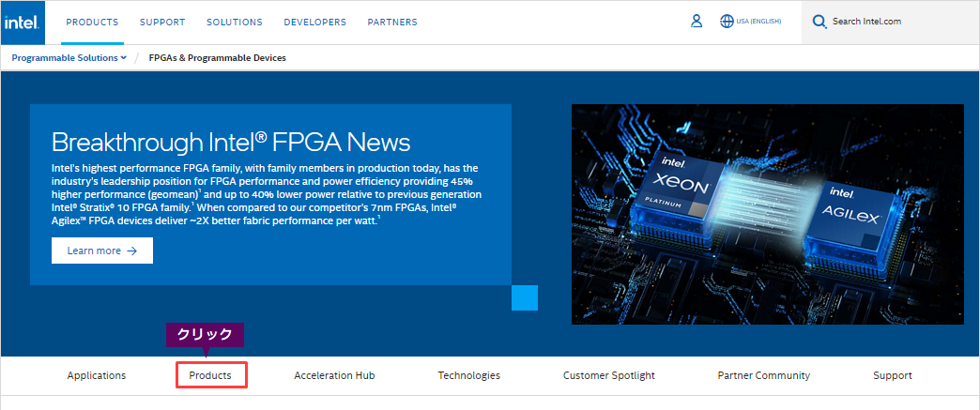Screen dimensions: 980x410
Task: Click the Search Intel.com field
Action: pos(891,22)
